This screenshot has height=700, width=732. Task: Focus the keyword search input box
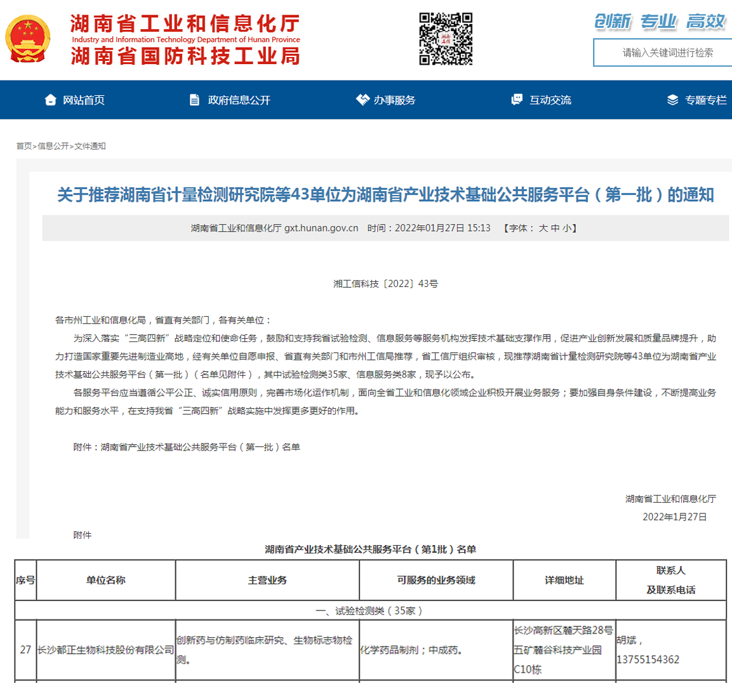pos(663,53)
